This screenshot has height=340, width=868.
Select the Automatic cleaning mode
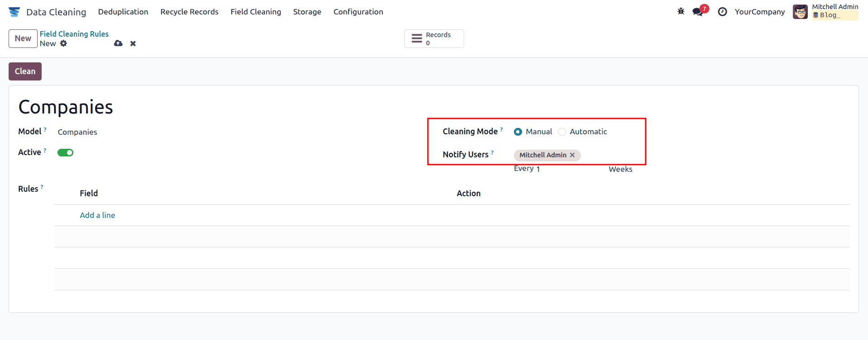click(x=562, y=132)
